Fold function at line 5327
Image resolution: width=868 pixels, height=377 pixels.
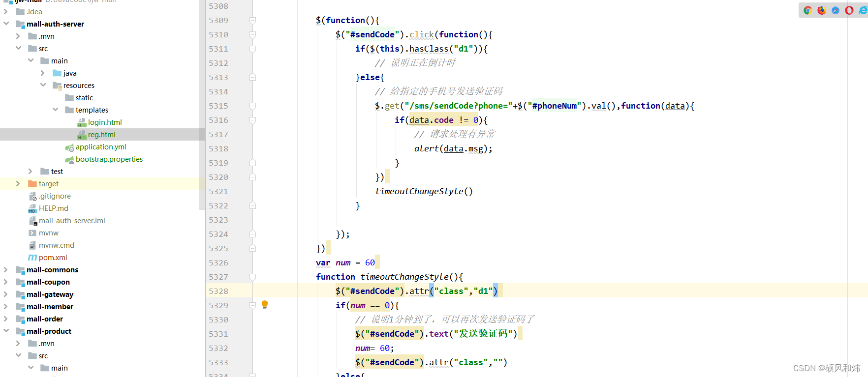coord(252,277)
